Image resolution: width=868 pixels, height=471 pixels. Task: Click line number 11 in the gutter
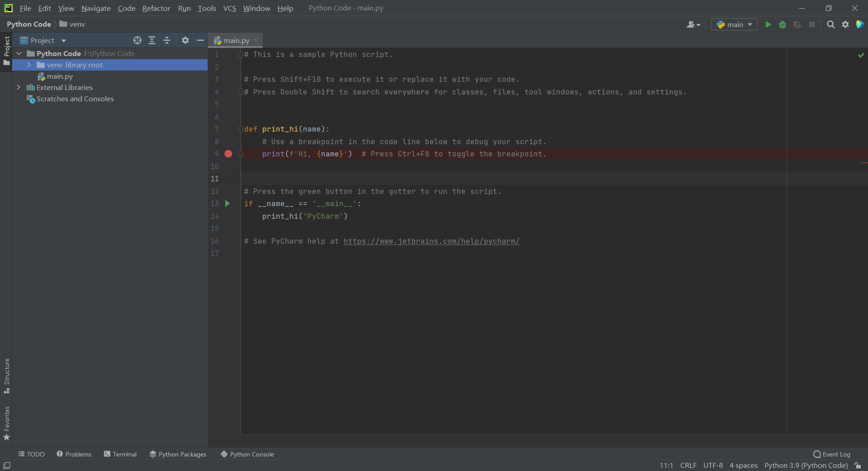(215, 179)
